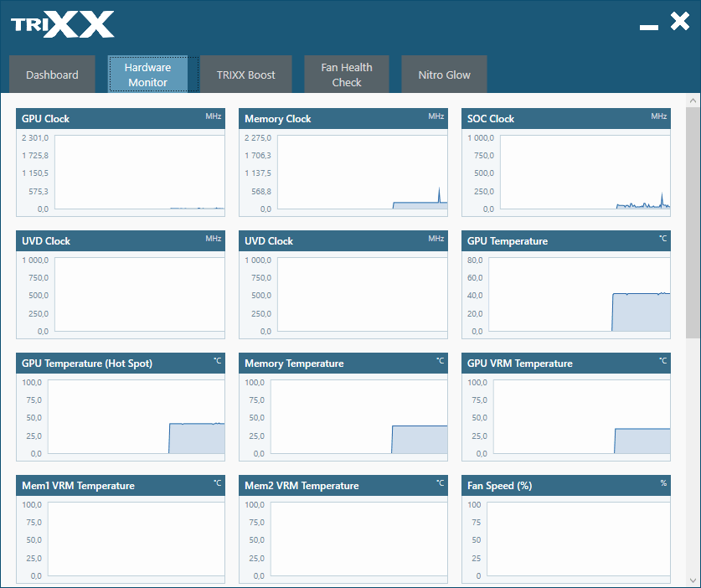Click the 80,0 value on GPU Temperature
Viewport: 701px width, 588px height.
tap(475, 260)
